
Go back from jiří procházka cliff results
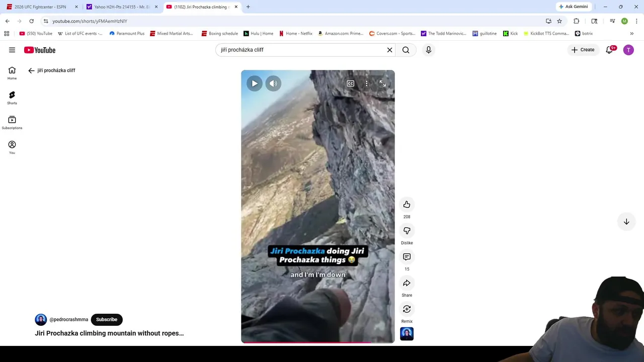click(x=31, y=70)
